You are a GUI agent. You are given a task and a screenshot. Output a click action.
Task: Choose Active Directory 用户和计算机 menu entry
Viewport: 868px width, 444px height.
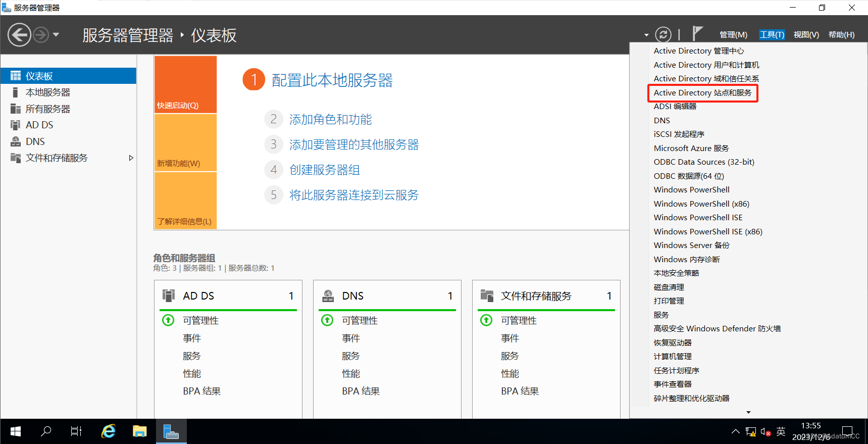[706, 65]
